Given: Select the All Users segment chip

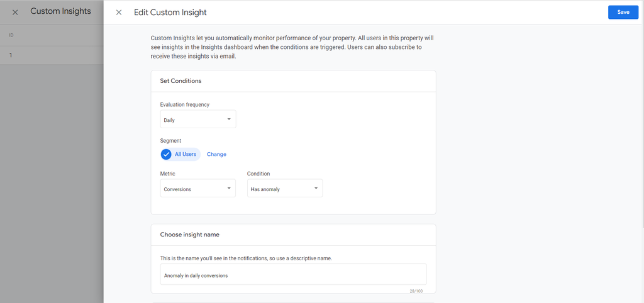Looking at the screenshot, I should coord(186,154).
